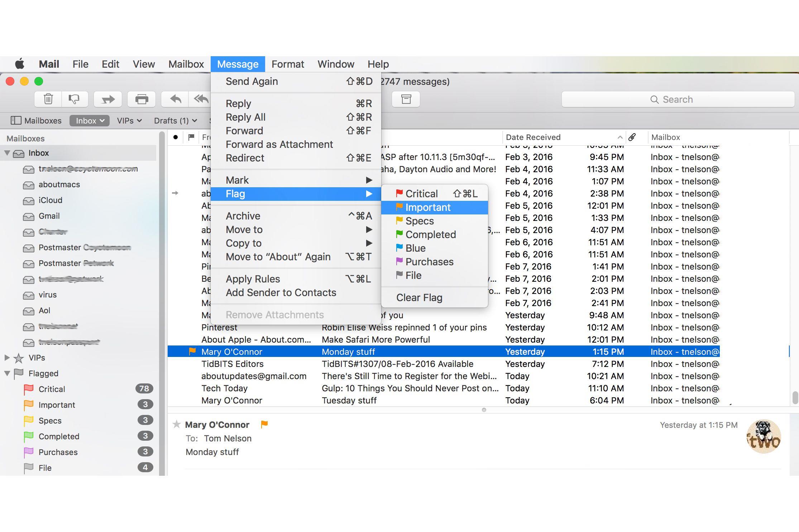
Task: Open the purple Purchases flagged mailbox
Action: coord(88,452)
